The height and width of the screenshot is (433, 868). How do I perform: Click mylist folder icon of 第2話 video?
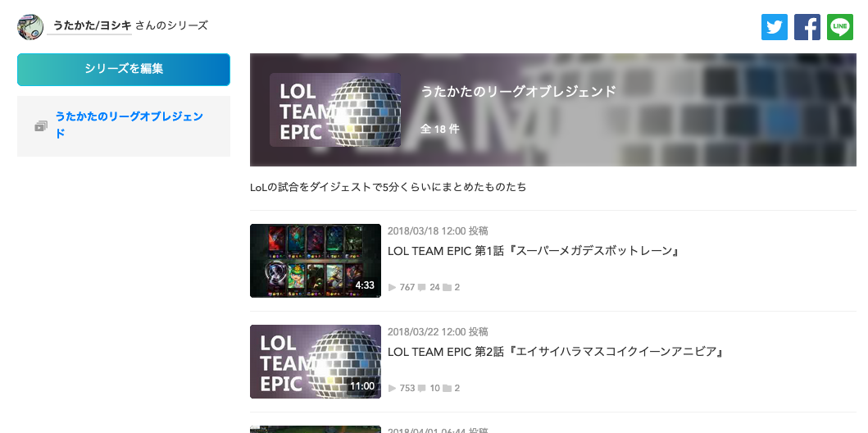click(x=447, y=388)
